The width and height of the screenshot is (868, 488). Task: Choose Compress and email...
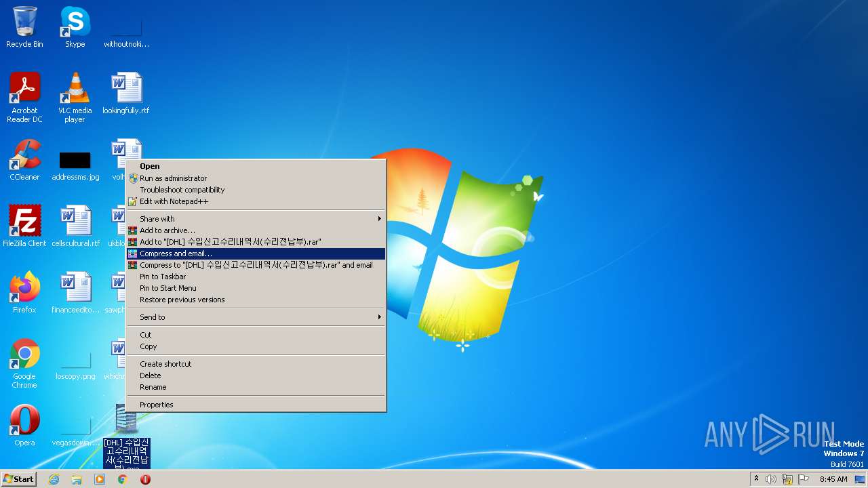point(256,253)
